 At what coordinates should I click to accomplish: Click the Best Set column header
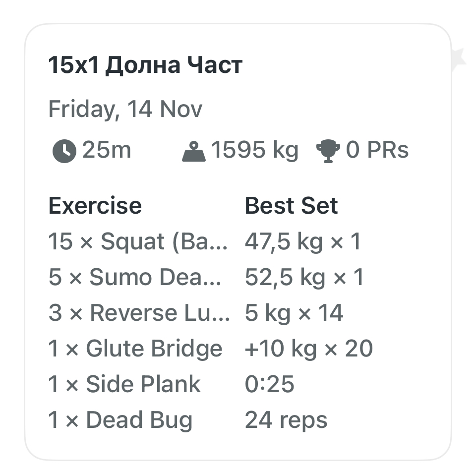291,206
